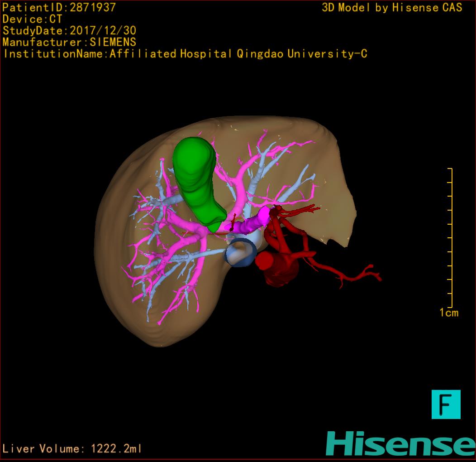Click the InstitutionName Affiliated Hospital Qingdao University text
This screenshot has height=462, width=476.
coord(185,54)
